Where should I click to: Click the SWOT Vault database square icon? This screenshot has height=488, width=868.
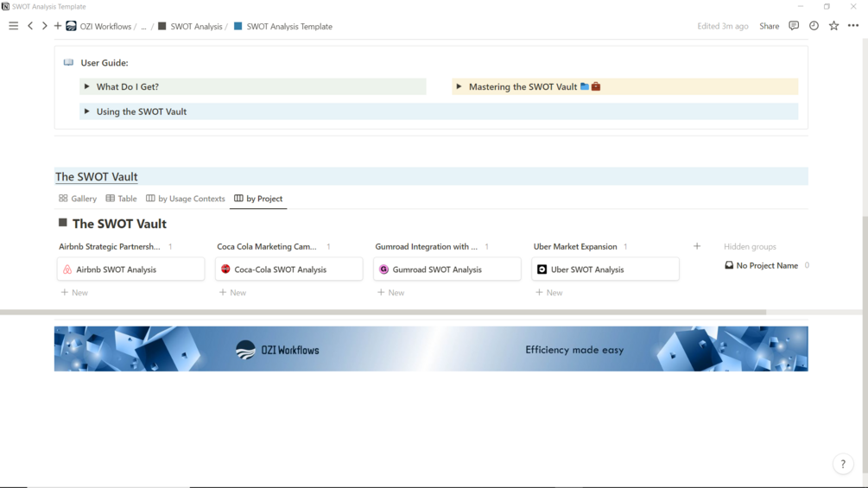[x=62, y=223]
